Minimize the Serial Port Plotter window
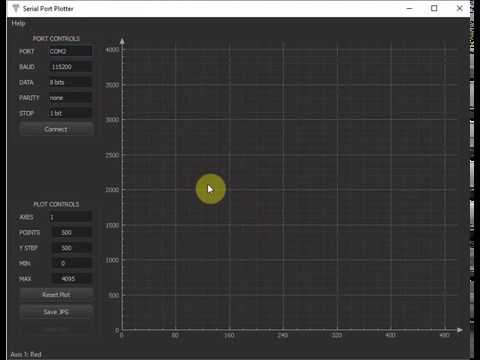The height and width of the screenshot is (360, 480). click(x=410, y=8)
